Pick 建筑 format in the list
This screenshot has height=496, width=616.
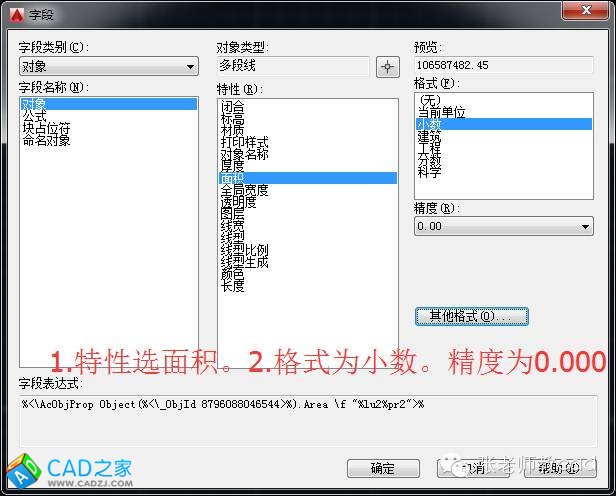coord(429,136)
